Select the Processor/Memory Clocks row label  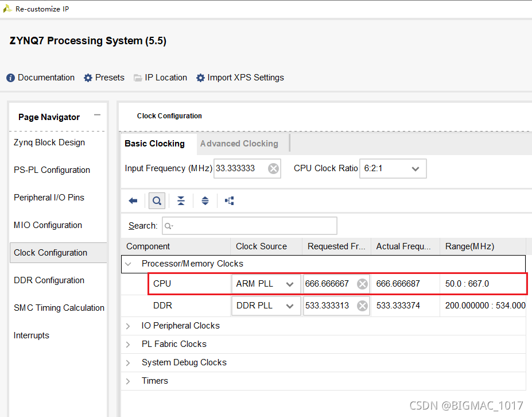[192, 264]
